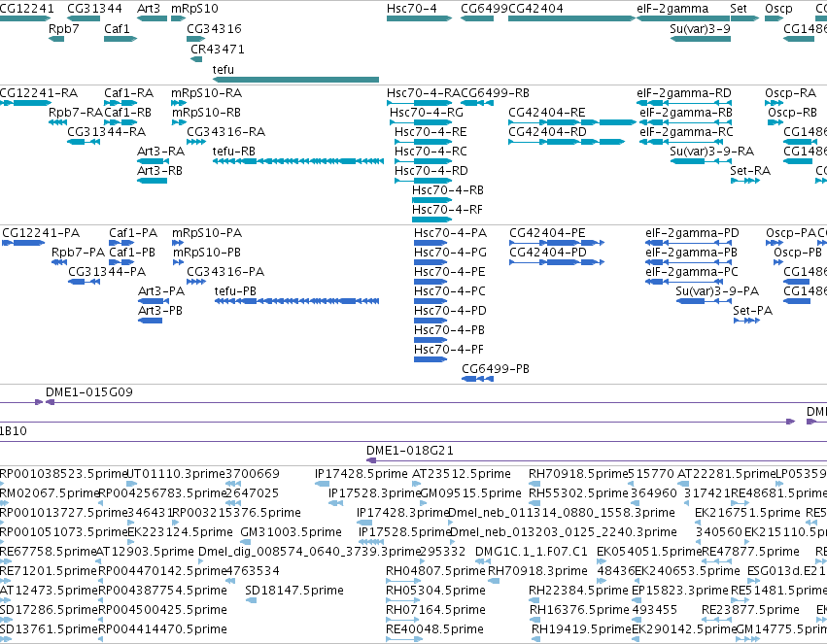The image size is (827, 644).
Task: Select EST RH04807.5prime
Action: click(403, 581)
